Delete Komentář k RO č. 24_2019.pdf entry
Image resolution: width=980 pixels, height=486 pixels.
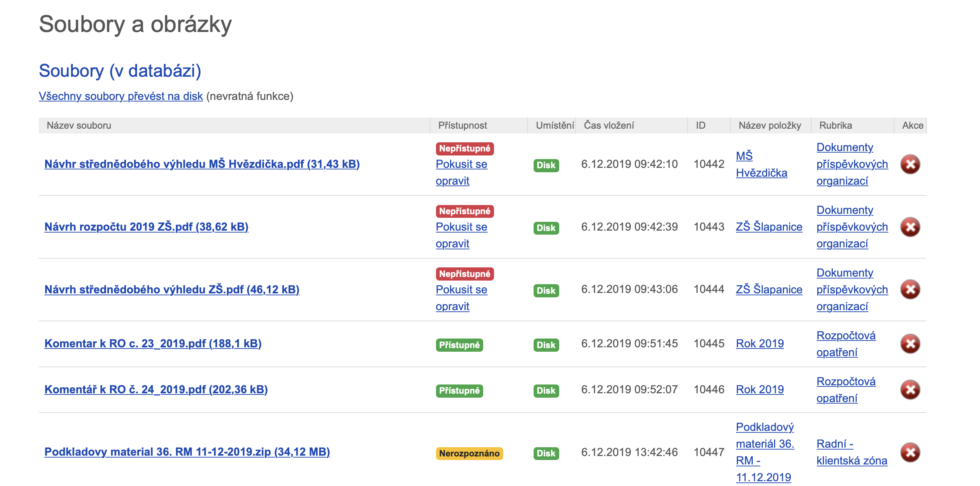click(x=910, y=390)
